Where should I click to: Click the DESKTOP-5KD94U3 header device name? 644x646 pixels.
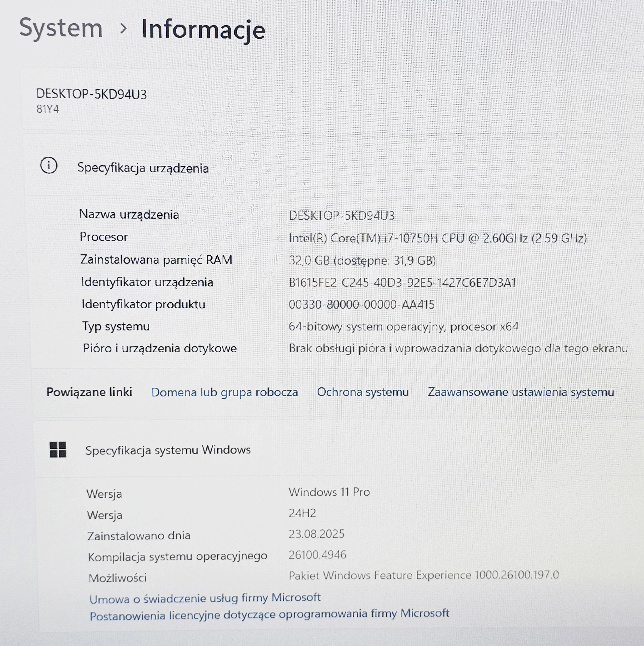[91, 94]
